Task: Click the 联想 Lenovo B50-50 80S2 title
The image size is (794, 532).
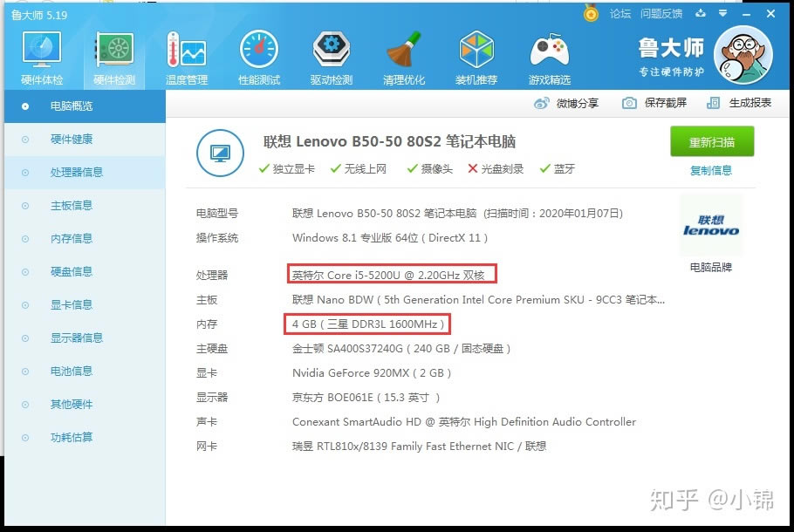Action: (389, 141)
